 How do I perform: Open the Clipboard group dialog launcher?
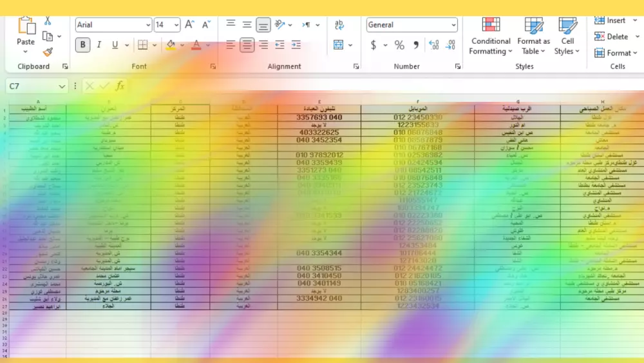(65, 66)
